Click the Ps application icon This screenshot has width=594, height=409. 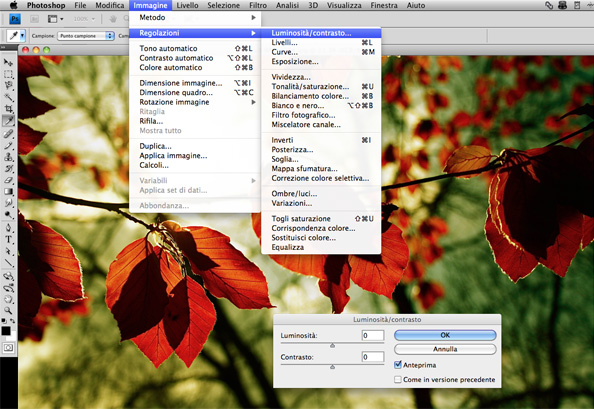[15, 19]
